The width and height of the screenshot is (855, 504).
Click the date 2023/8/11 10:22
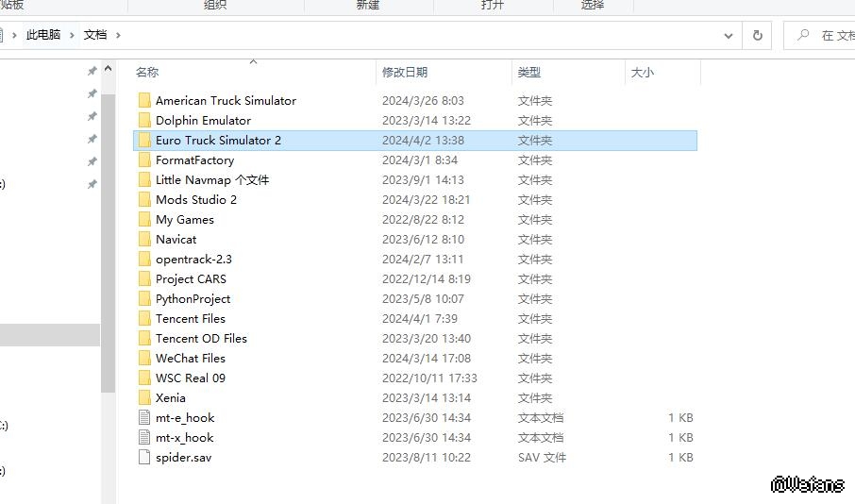[426, 457]
